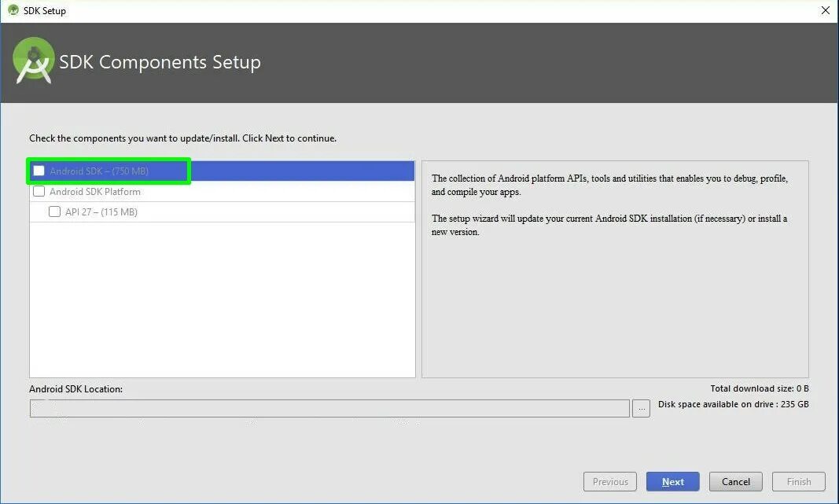Check the Android SDK (750 MB) checkbox

pos(39,171)
